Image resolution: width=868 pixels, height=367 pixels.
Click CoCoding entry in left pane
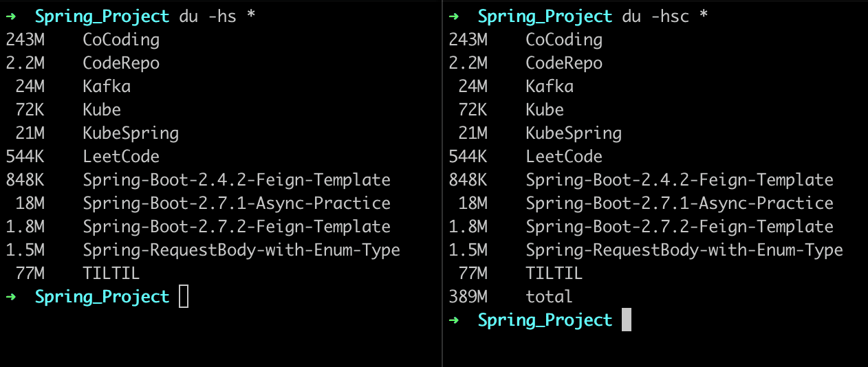pos(121,40)
